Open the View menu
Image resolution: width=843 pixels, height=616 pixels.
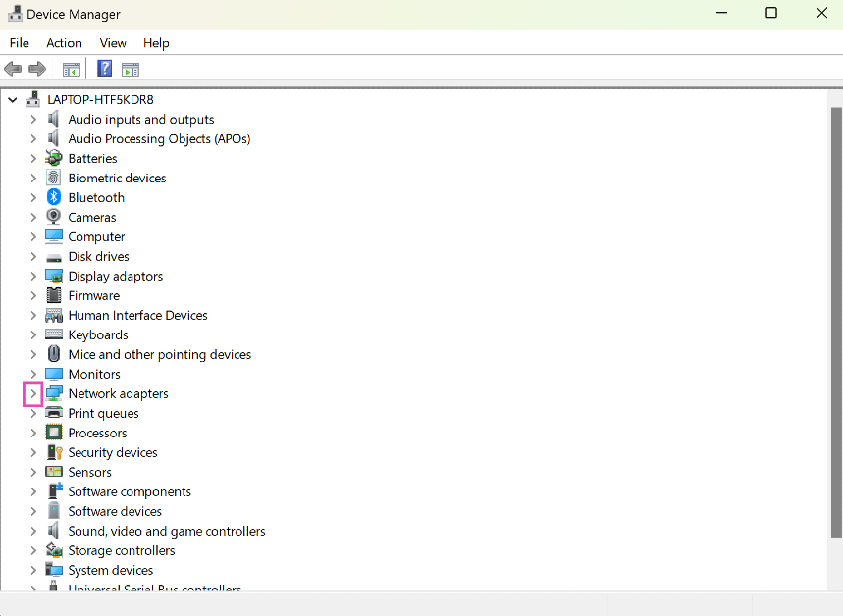[113, 43]
